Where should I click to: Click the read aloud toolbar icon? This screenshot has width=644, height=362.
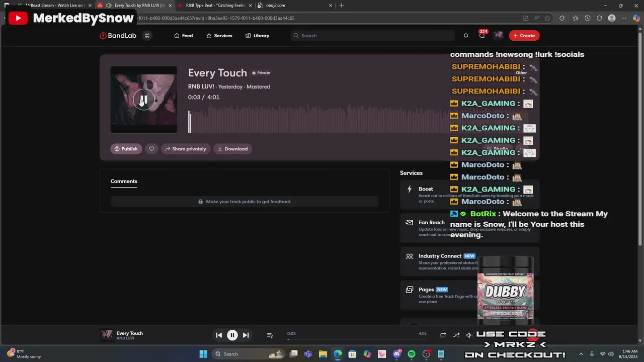click(x=537, y=18)
